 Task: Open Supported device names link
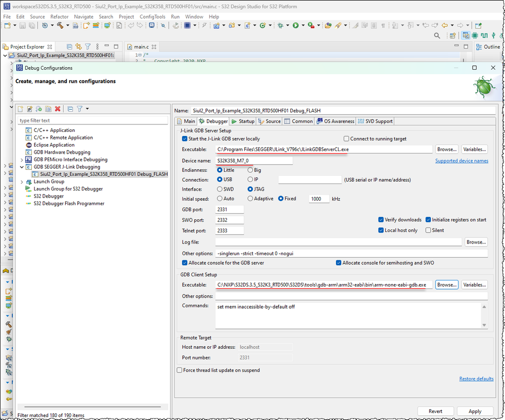tap(461, 161)
